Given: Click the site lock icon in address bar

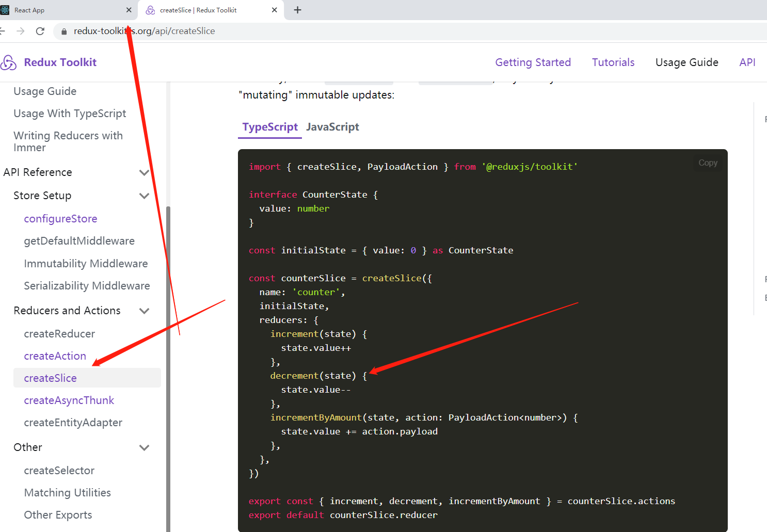Looking at the screenshot, I should click(64, 31).
